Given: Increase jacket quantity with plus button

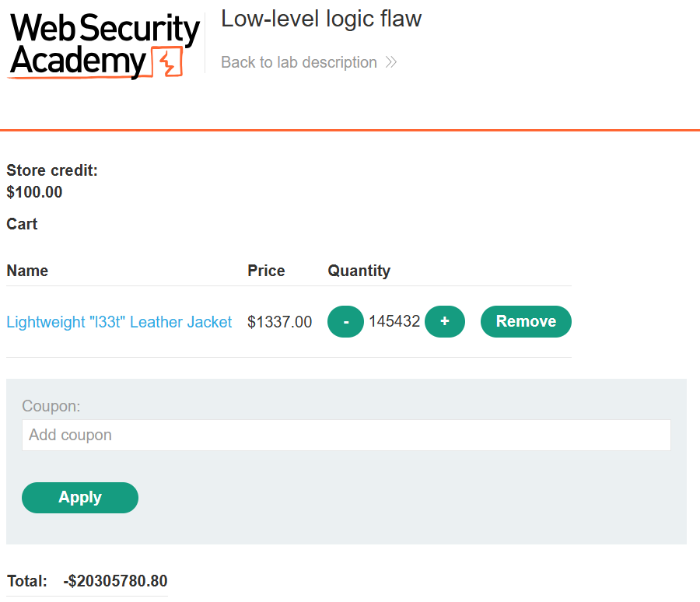Looking at the screenshot, I should pos(445,321).
